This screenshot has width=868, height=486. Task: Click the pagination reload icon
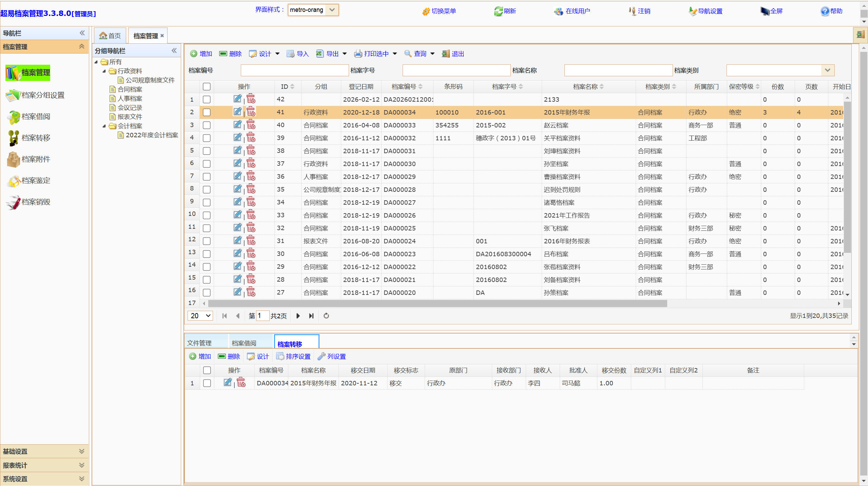tap(326, 316)
